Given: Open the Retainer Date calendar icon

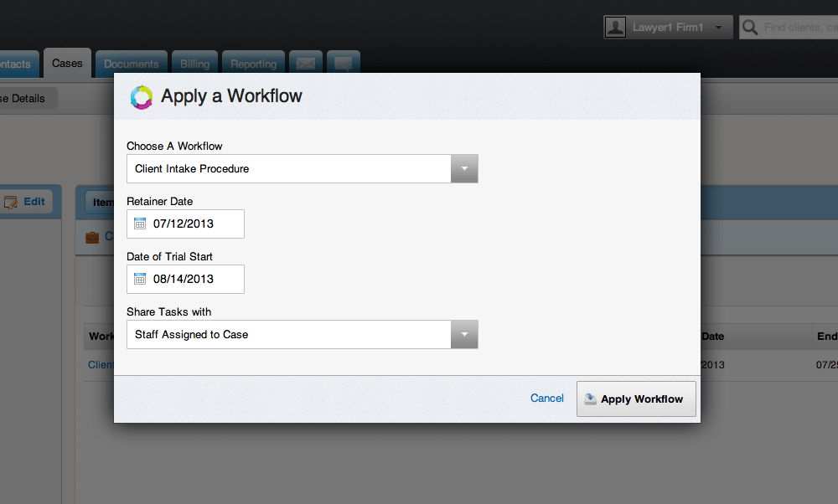Looking at the screenshot, I should pyautogui.click(x=140, y=224).
